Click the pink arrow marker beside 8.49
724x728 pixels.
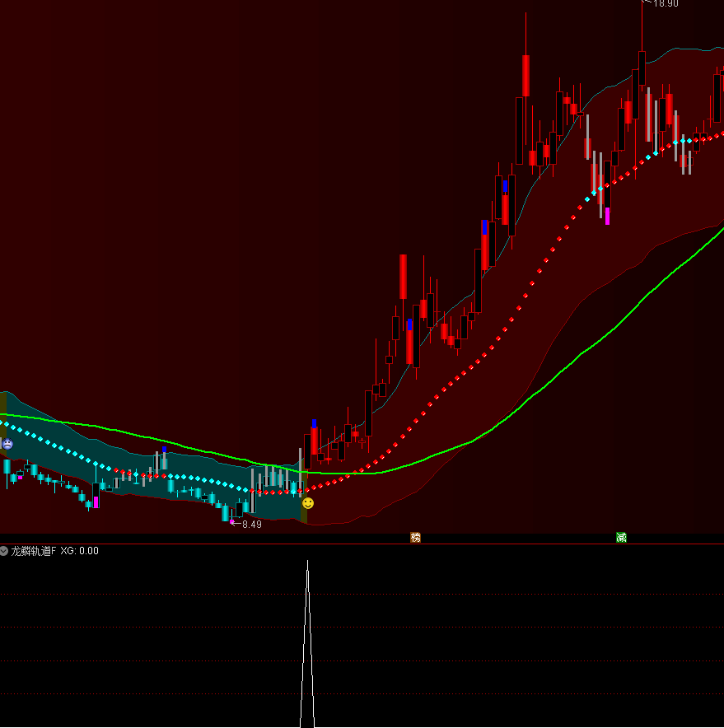(233, 523)
